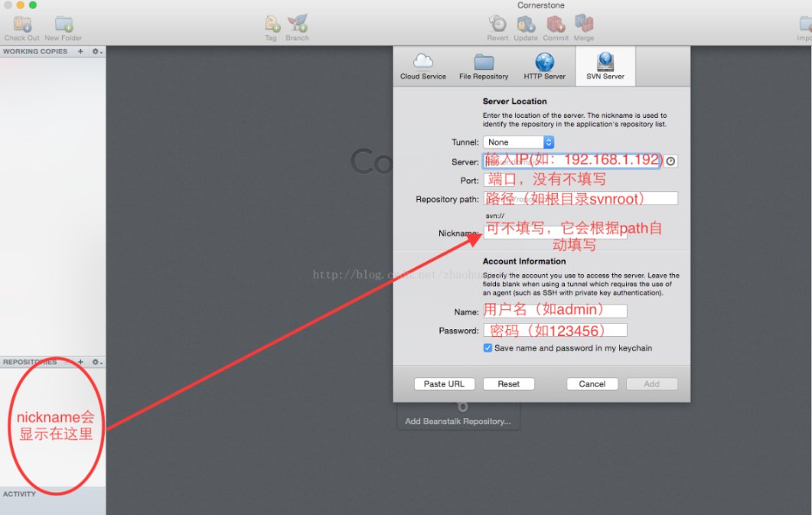Click the Server input field
This screenshot has height=515, width=812.
[572, 161]
